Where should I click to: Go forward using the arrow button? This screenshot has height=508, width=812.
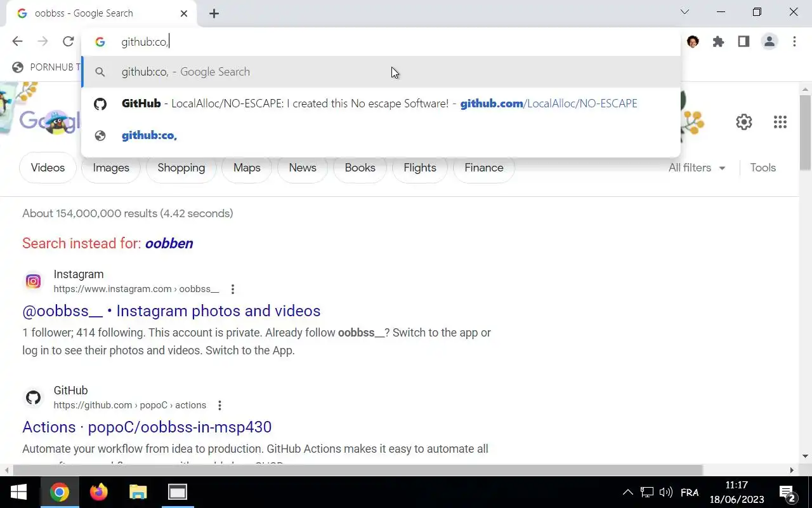click(x=43, y=41)
